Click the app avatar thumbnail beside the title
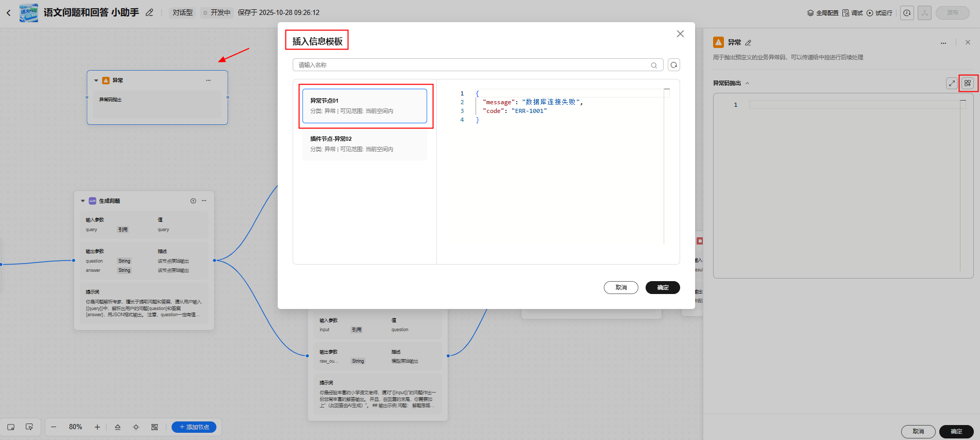 pos(29,13)
